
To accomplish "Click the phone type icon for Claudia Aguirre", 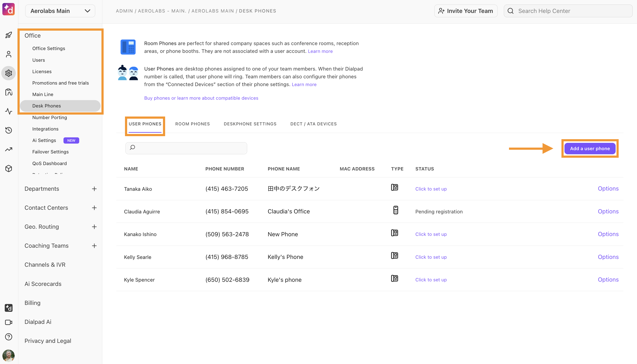I will (x=395, y=210).
